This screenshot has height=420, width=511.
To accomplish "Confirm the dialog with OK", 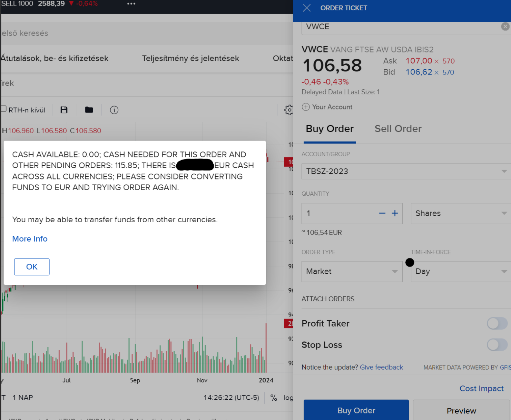I will click(x=32, y=267).
